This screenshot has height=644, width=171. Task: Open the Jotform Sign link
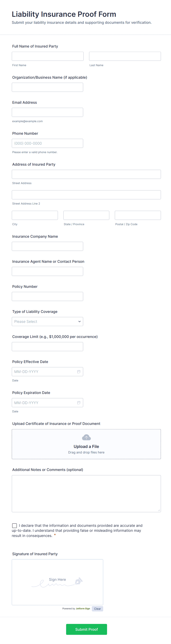tap(83, 609)
